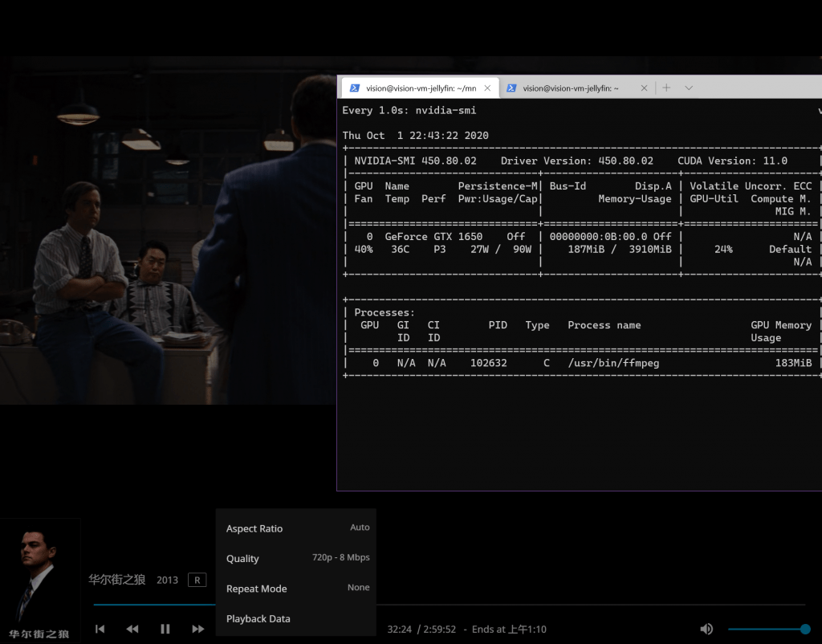Viewport: 822px width, 644px height.
Task: Click the /usr/bin/ffmpeg process name
Action: tap(613, 363)
